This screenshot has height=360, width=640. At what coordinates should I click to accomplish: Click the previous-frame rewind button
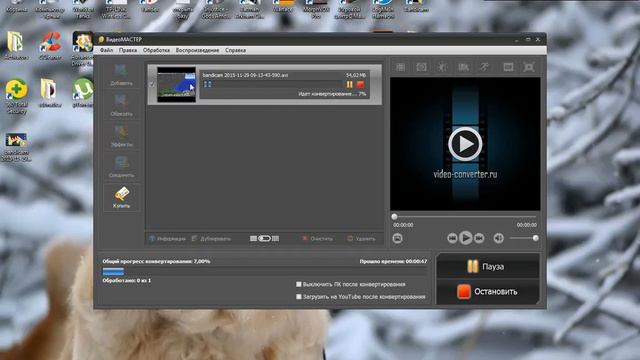(452, 238)
